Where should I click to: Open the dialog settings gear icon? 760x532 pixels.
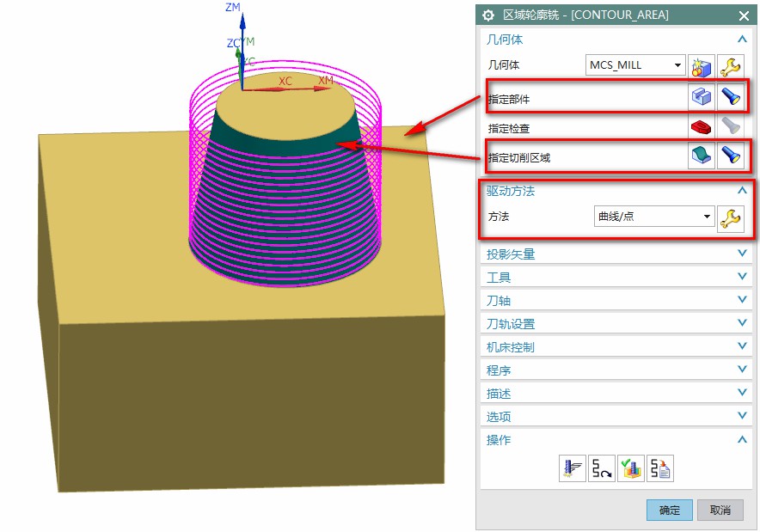click(489, 15)
